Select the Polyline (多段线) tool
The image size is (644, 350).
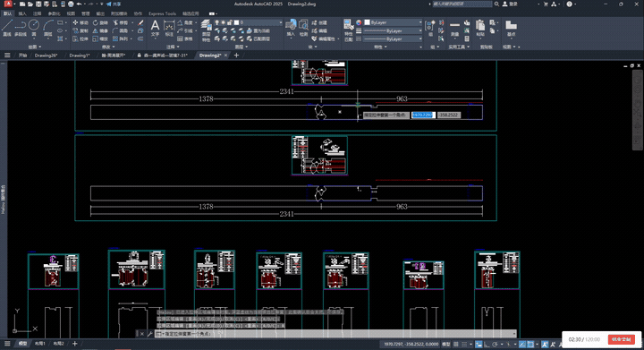[x=20, y=28]
